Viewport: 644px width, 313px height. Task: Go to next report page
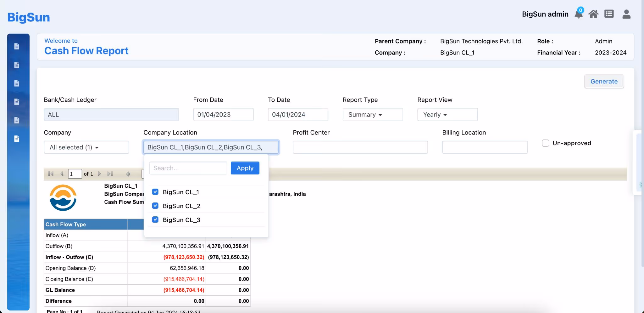click(x=100, y=174)
